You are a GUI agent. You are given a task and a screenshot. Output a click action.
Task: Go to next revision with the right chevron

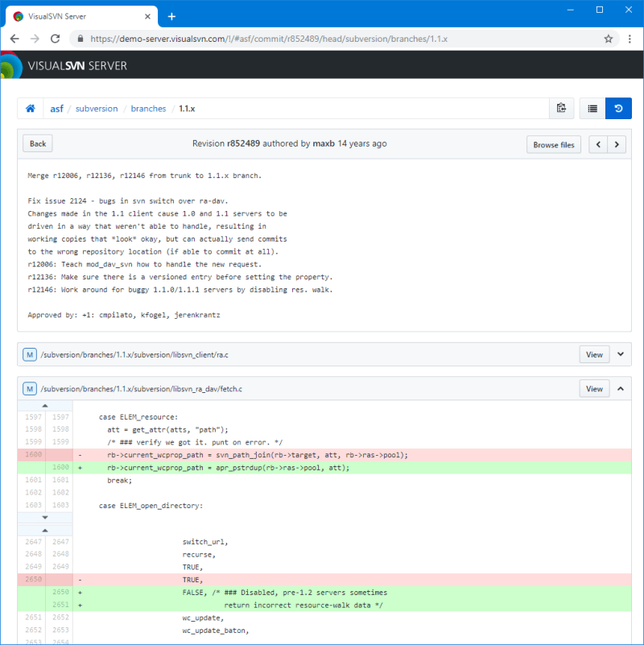[x=616, y=144]
